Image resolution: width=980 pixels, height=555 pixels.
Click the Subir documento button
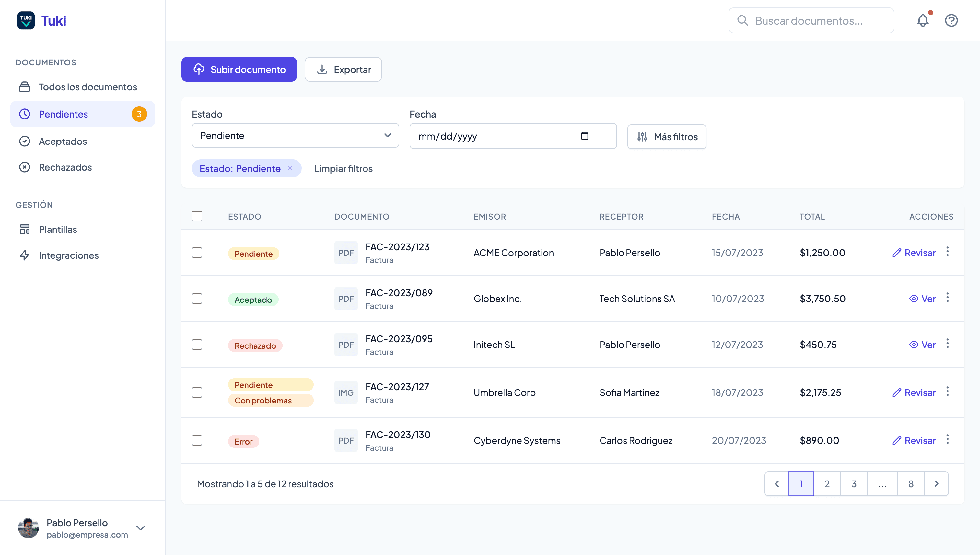pos(239,69)
